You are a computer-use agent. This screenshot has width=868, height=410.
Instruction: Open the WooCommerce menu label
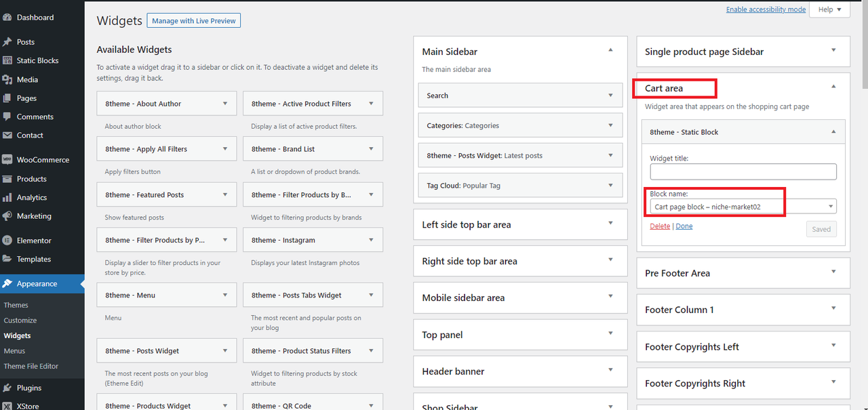click(x=43, y=160)
